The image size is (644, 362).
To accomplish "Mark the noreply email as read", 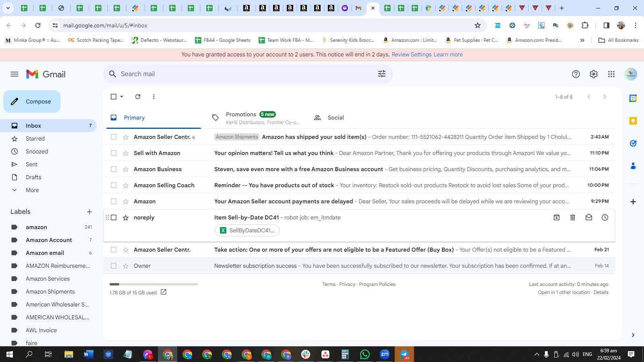I will [x=589, y=217].
